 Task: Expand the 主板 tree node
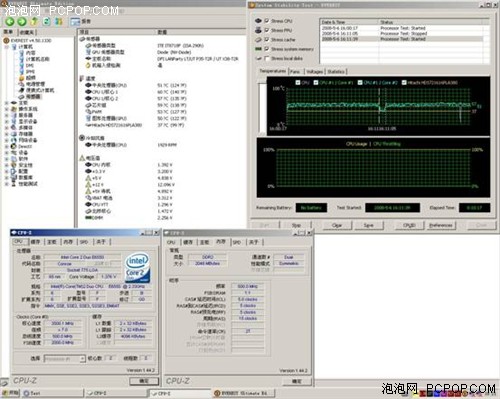click(x=6, y=103)
